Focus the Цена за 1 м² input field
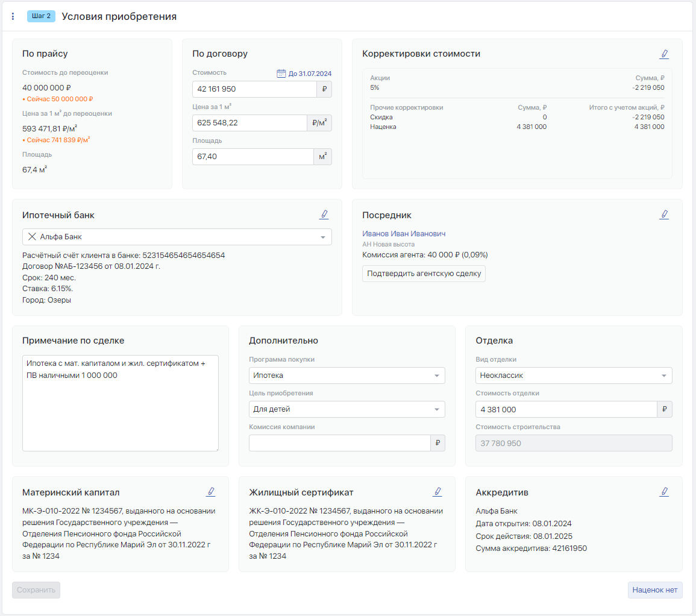Viewport: 696px width, 616px height. (249, 123)
